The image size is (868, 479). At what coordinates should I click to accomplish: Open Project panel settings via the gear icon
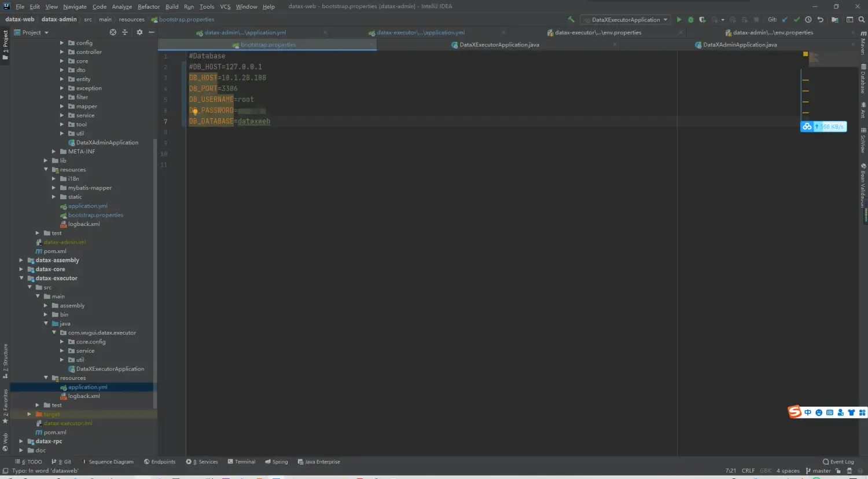pos(139,32)
